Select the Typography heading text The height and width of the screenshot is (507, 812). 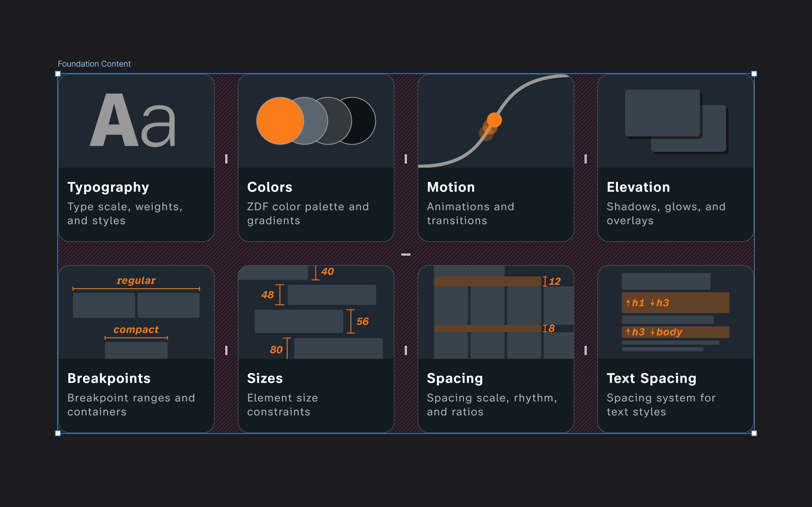(108, 187)
